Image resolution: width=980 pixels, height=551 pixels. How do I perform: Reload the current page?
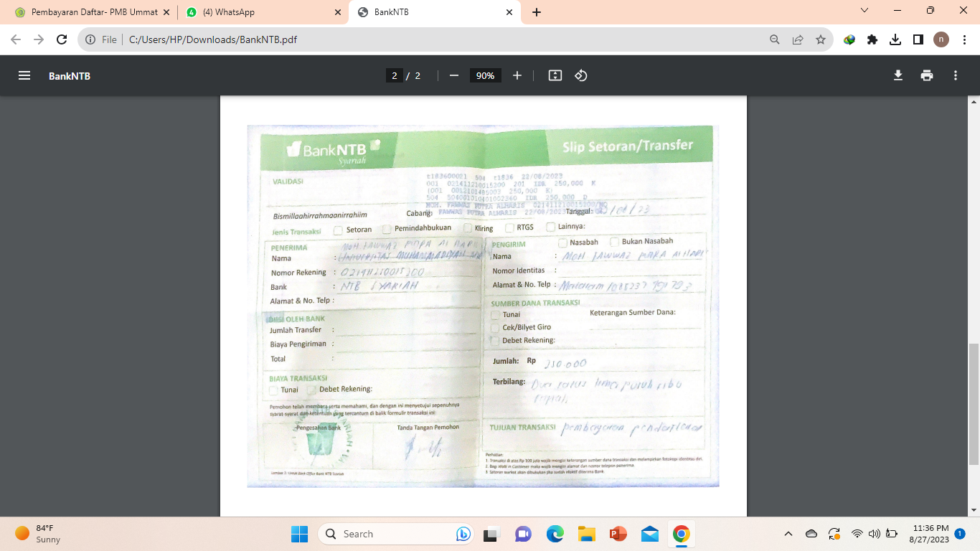tap(62, 39)
